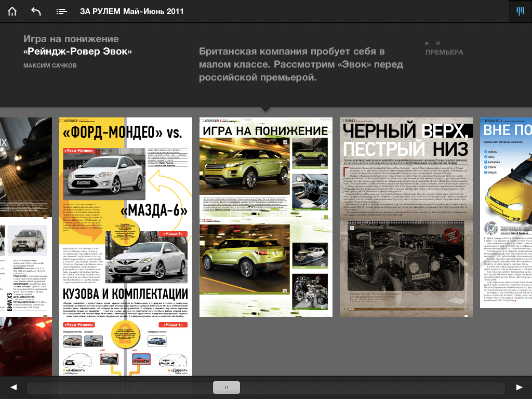This screenshot has height=399, width=532.
Task: Toggle the page thumbnails view icon at top right
Action: [x=520, y=11]
